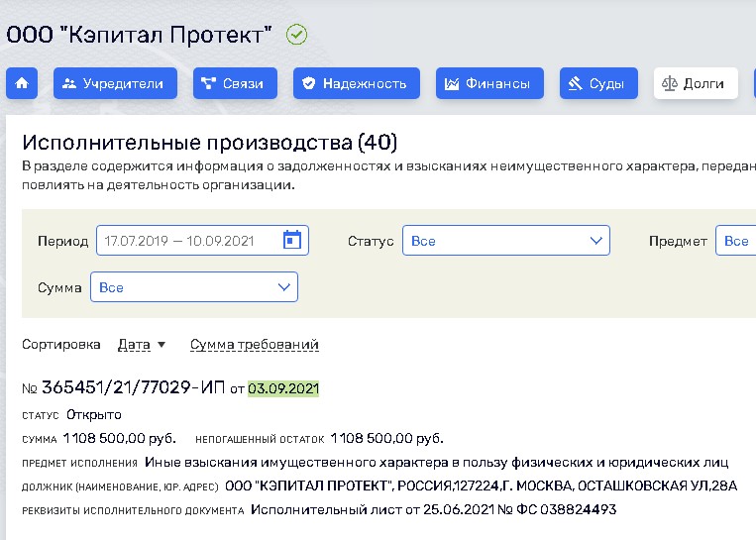The width and height of the screenshot is (756, 540).
Task: Click the gavel icon on Суды
Action: coord(575,84)
